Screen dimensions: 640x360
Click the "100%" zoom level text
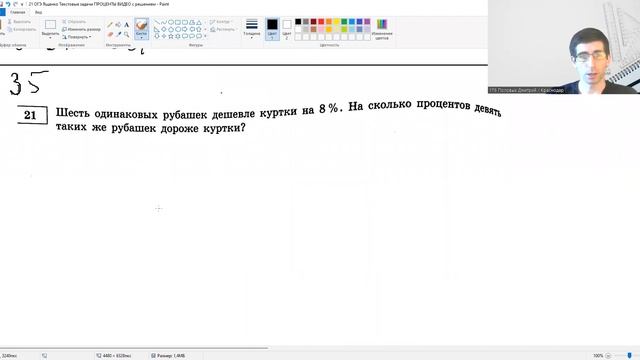tap(598, 356)
